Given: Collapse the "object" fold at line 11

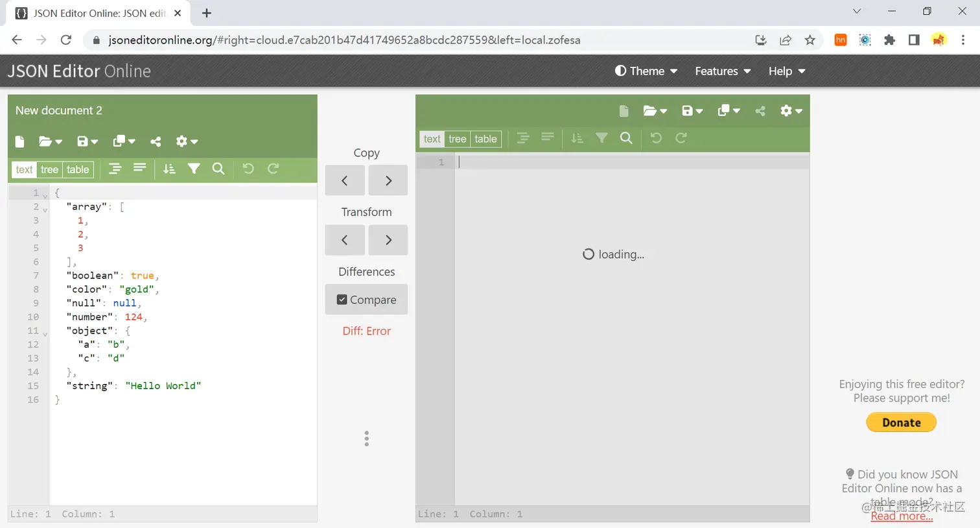Looking at the screenshot, I should coord(45,333).
